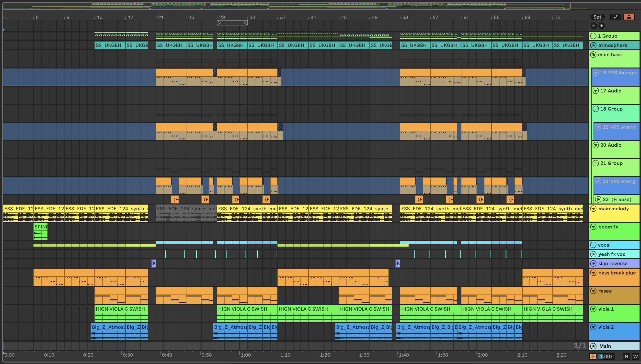This screenshot has height=364, width=641.
Task: Click the 1.00x waveform zoom field
Action: (606, 356)
